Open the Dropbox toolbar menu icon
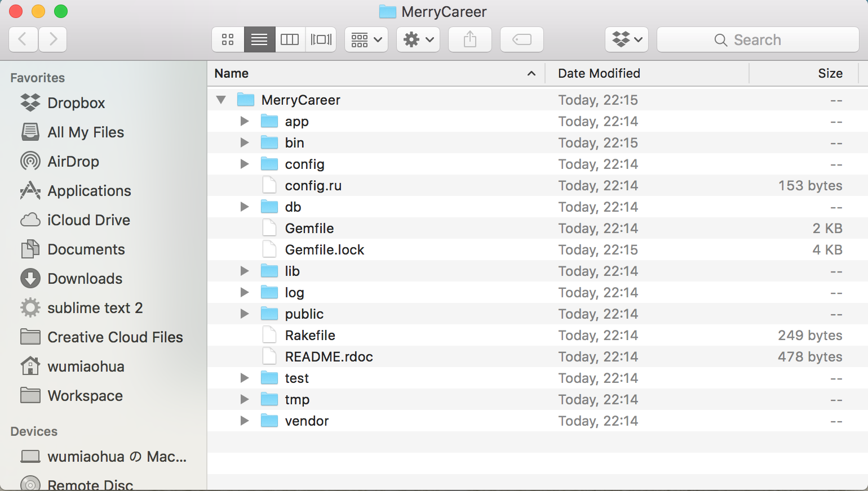This screenshot has height=491, width=868. (626, 39)
